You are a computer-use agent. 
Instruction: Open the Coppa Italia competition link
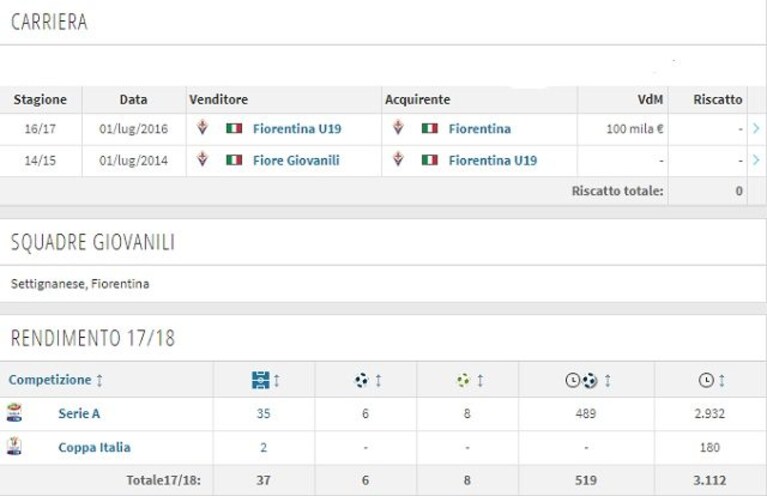click(94, 448)
